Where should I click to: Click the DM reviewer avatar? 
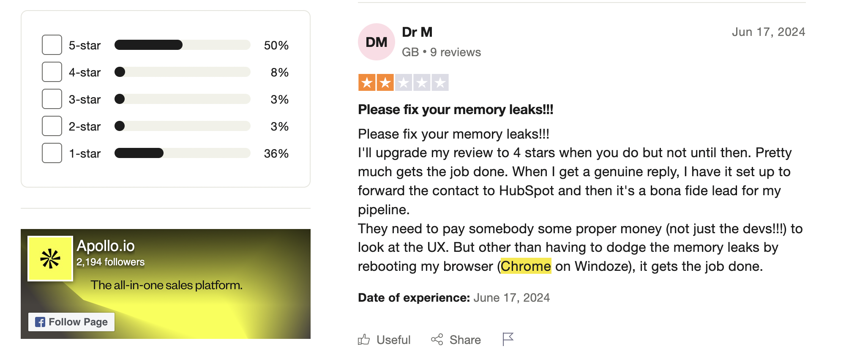[x=377, y=42]
